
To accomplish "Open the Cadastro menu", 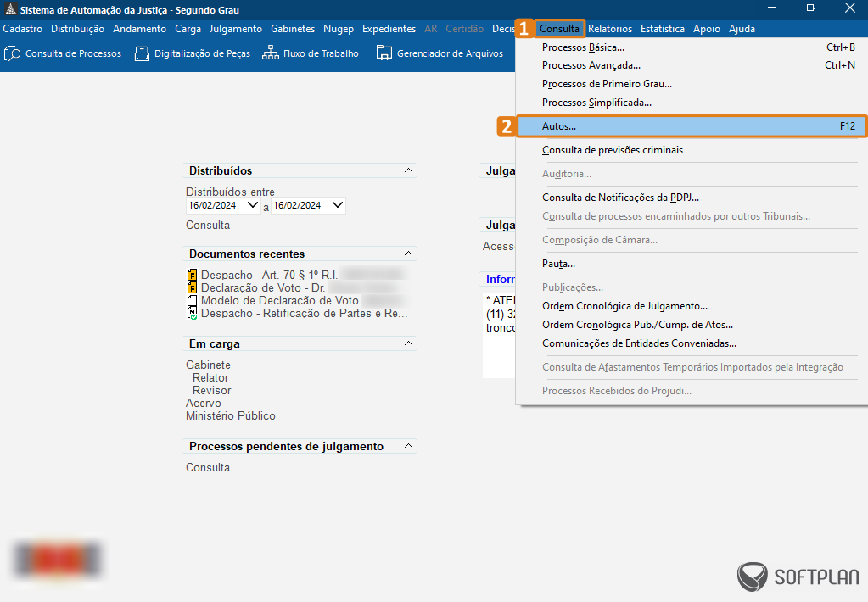I will pyautogui.click(x=23, y=29).
